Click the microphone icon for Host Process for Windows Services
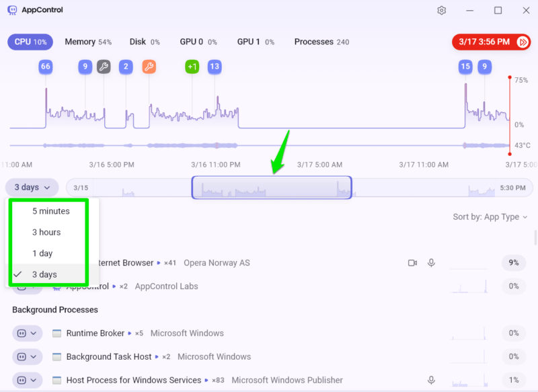This screenshot has height=392, width=538. click(x=431, y=379)
